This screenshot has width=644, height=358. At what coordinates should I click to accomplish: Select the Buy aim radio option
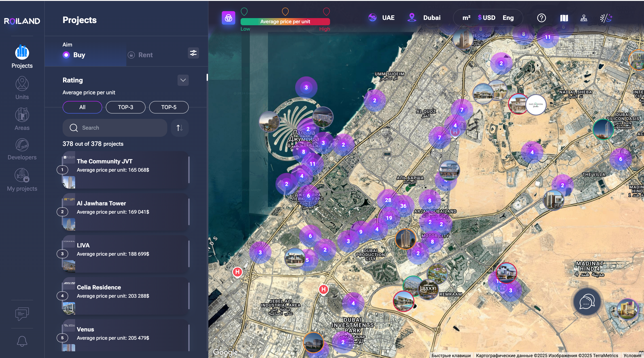pyautogui.click(x=74, y=55)
